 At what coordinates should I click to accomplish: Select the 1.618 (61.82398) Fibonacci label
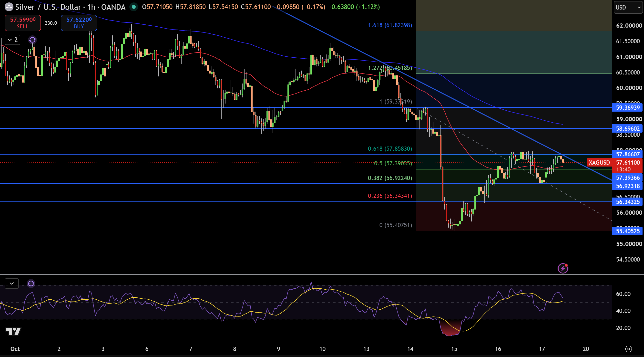click(x=390, y=25)
